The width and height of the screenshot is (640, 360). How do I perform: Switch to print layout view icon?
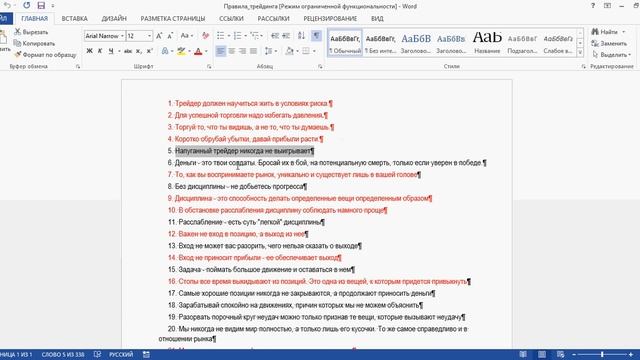pyautogui.click(x=542, y=355)
